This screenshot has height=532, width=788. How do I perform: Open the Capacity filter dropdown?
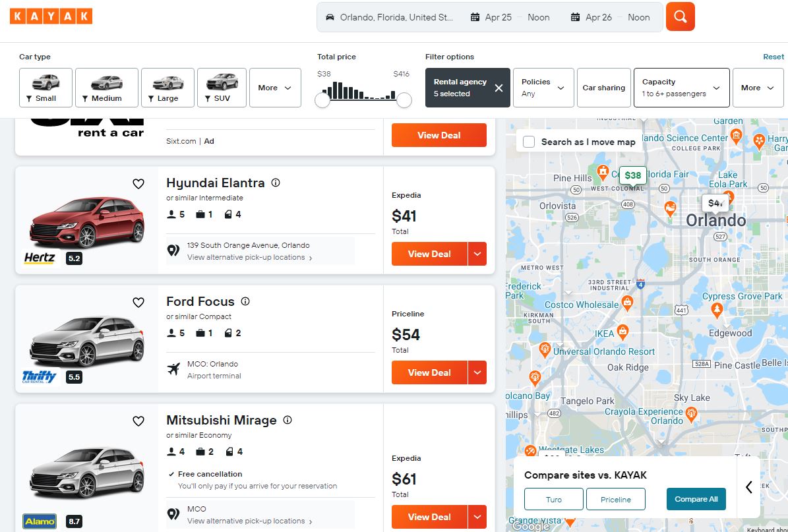681,88
